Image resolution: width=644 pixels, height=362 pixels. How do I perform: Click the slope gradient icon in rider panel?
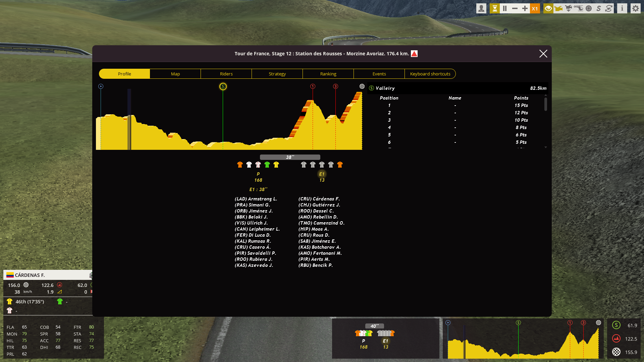[59, 292]
